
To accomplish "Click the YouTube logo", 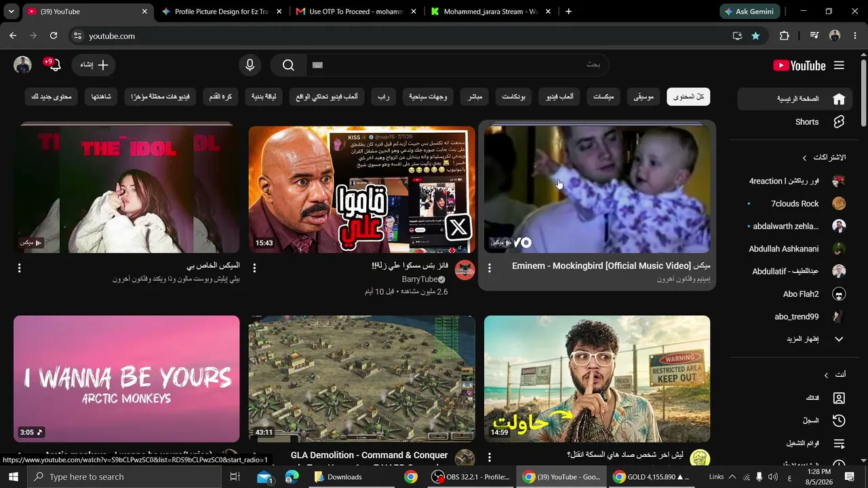I will click(799, 65).
